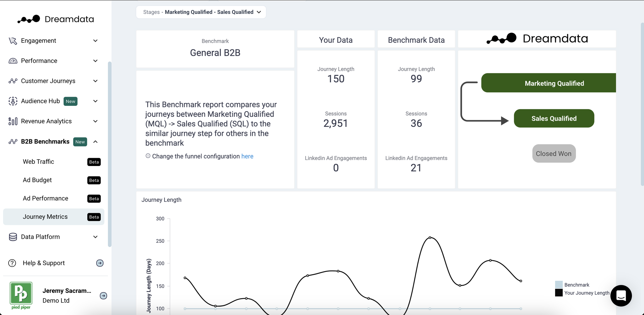
Task: Click the arrow next to Help & Support
Action: click(x=99, y=263)
